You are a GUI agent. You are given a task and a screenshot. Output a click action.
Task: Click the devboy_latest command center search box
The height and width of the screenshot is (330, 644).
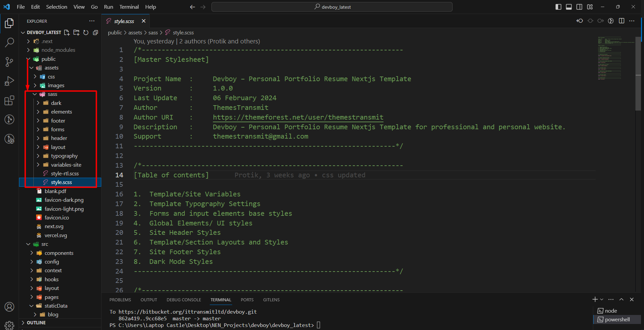point(332,7)
